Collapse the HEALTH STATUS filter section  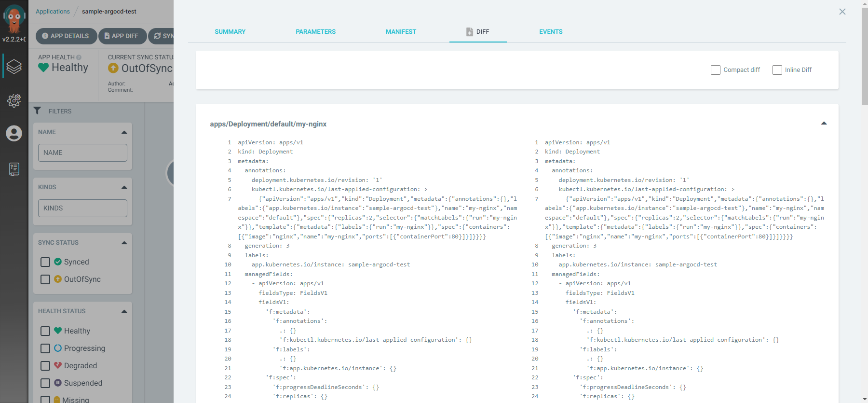(124, 311)
